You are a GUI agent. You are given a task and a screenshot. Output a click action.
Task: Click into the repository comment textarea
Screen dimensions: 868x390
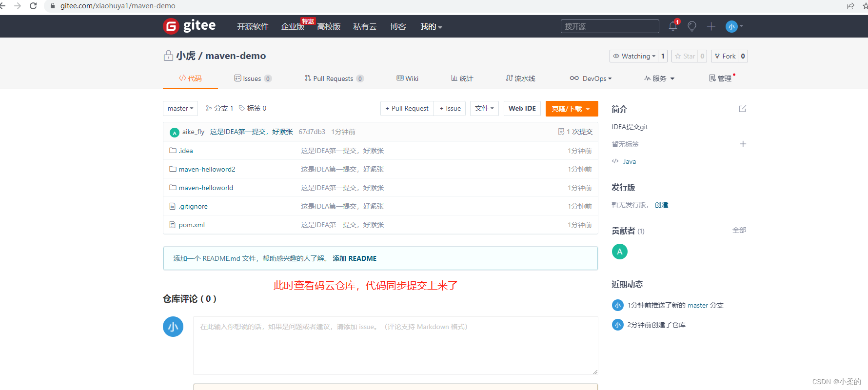(395, 346)
